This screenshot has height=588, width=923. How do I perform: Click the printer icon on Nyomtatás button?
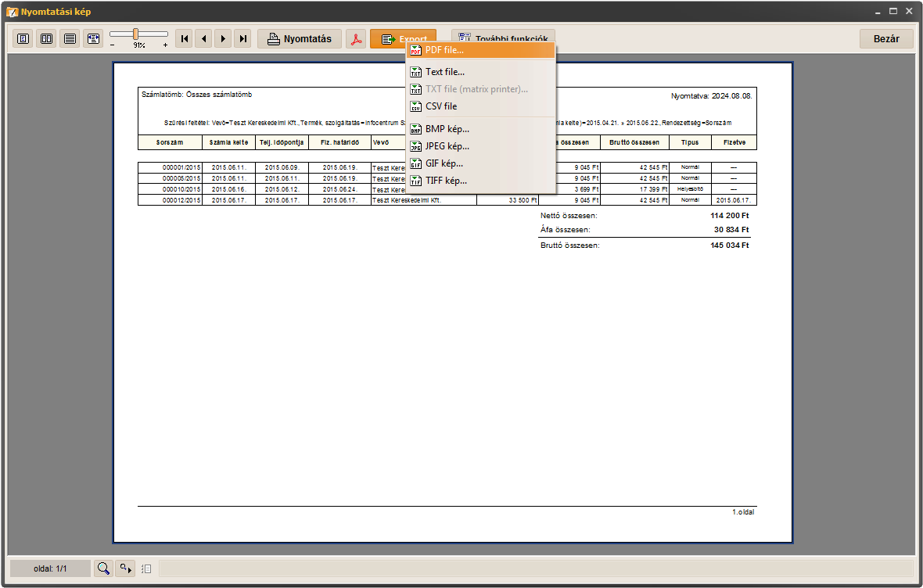click(273, 39)
